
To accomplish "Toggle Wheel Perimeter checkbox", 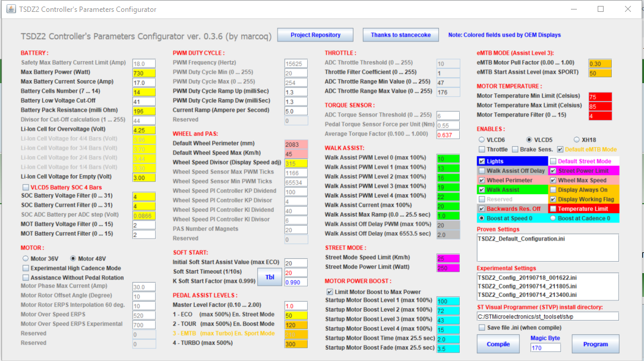I will [x=482, y=180].
